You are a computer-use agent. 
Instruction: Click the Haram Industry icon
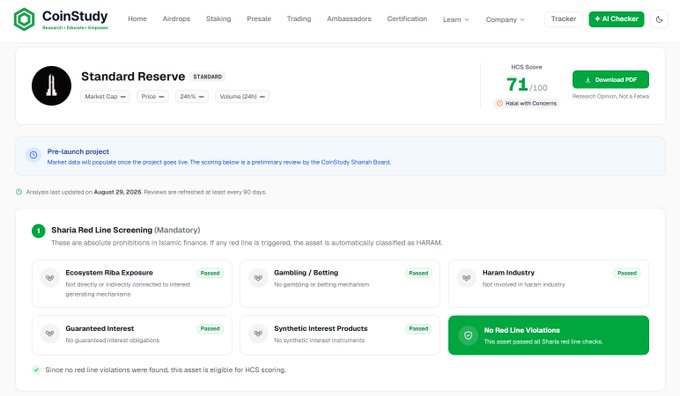[467, 278]
